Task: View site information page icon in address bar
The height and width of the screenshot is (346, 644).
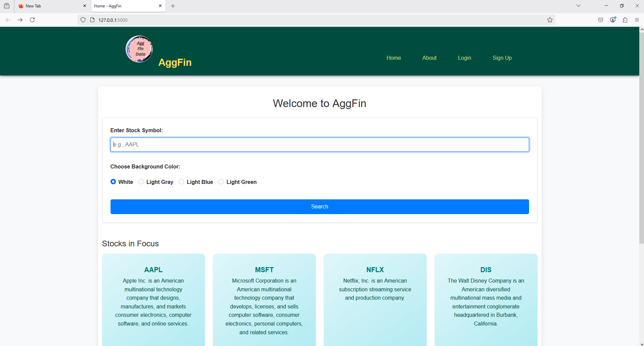Action: (x=92, y=20)
